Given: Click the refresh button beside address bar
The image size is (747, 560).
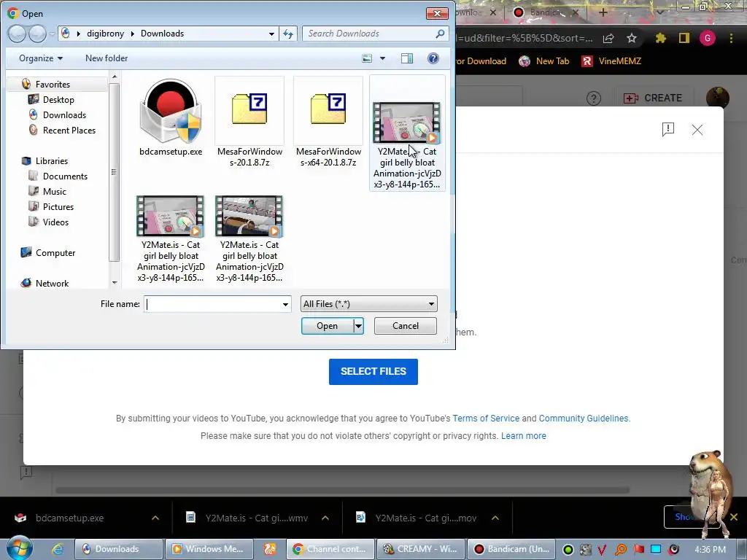Looking at the screenshot, I should click(x=288, y=34).
